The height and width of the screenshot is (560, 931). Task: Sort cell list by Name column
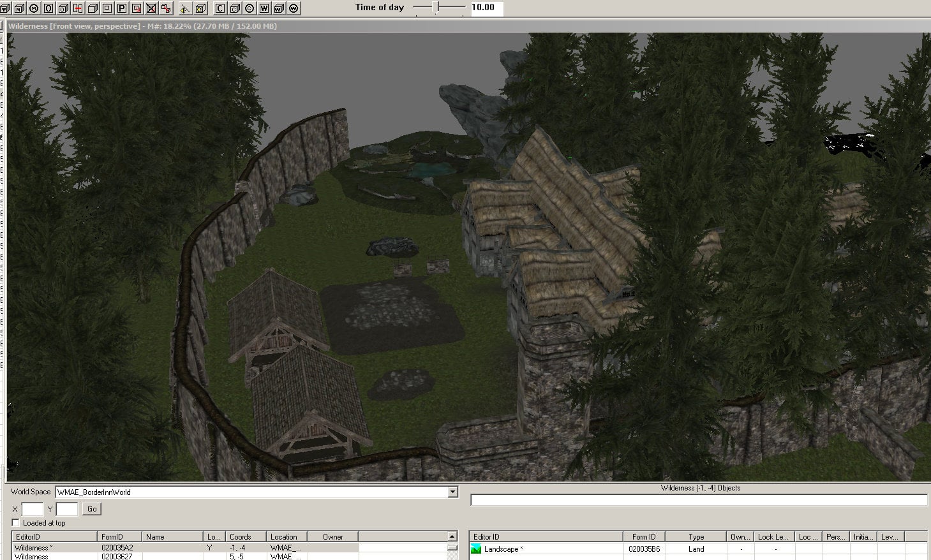coord(172,537)
